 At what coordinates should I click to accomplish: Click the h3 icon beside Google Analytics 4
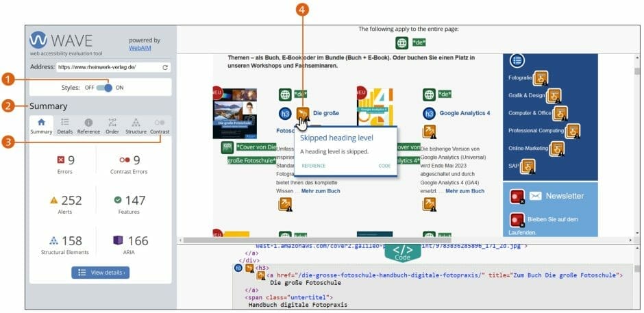point(429,114)
